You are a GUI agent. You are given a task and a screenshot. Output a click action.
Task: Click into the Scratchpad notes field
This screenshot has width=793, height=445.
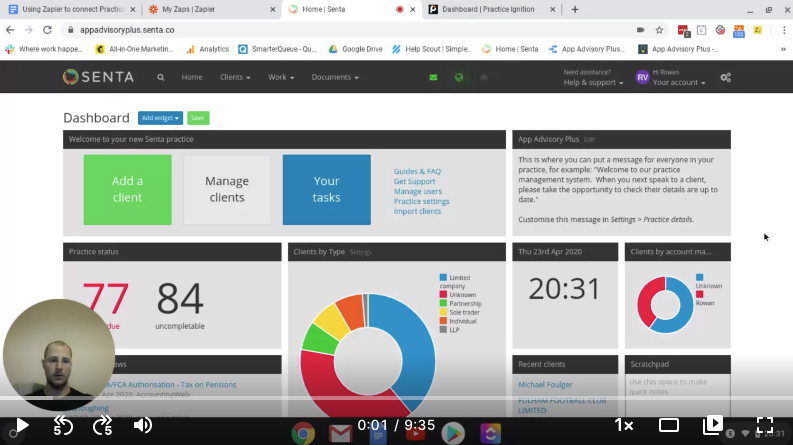[x=677, y=396]
